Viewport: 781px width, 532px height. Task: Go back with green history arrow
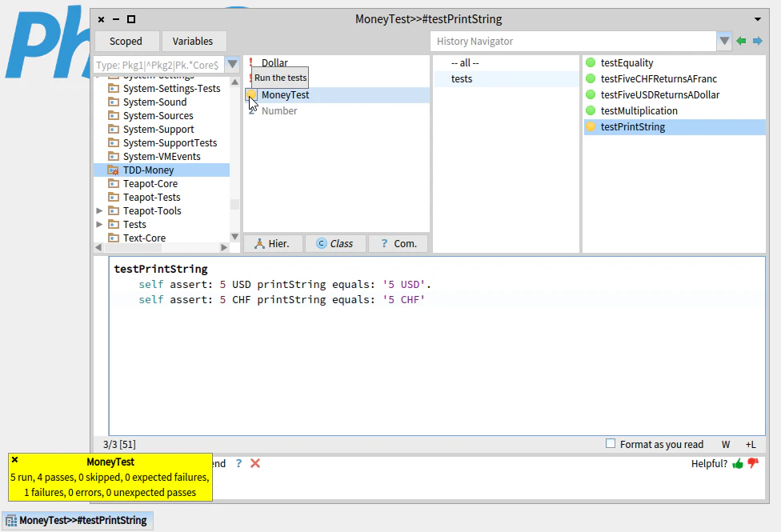click(x=741, y=41)
